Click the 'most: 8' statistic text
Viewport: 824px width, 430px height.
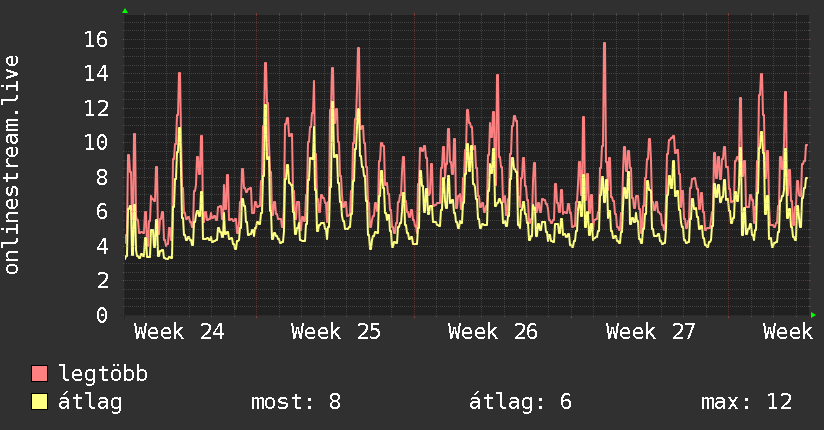coord(296,402)
